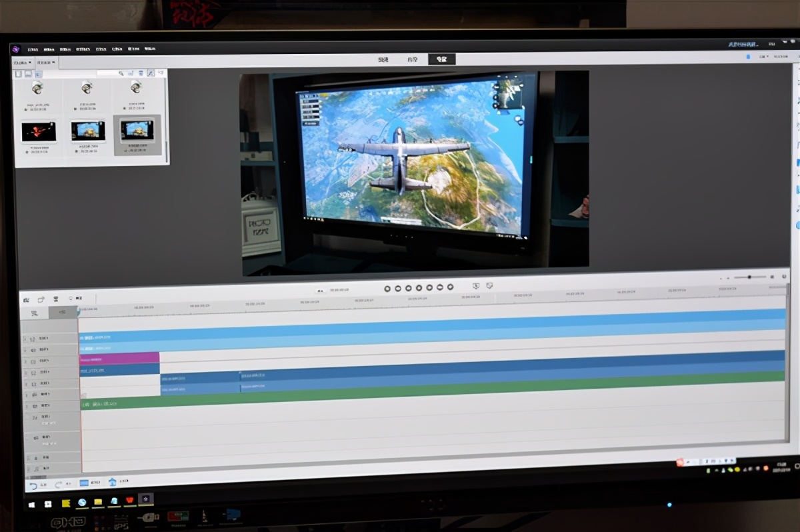
Task: Click the Rewind playback button
Action: tap(398, 288)
